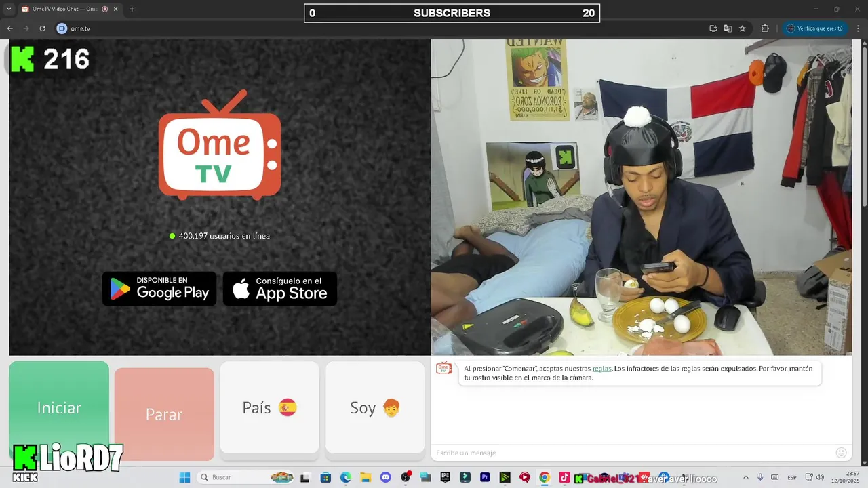
Task: Click the Verifica que eres tú profile button
Action: (x=816, y=28)
